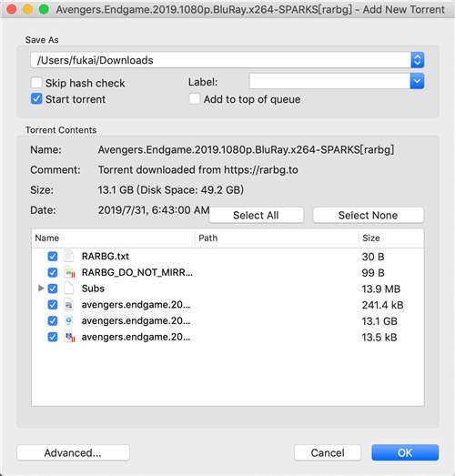This screenshot has height=476, width=455.
Task: Click the https://rarbg.to comment text
Action: 261,170
